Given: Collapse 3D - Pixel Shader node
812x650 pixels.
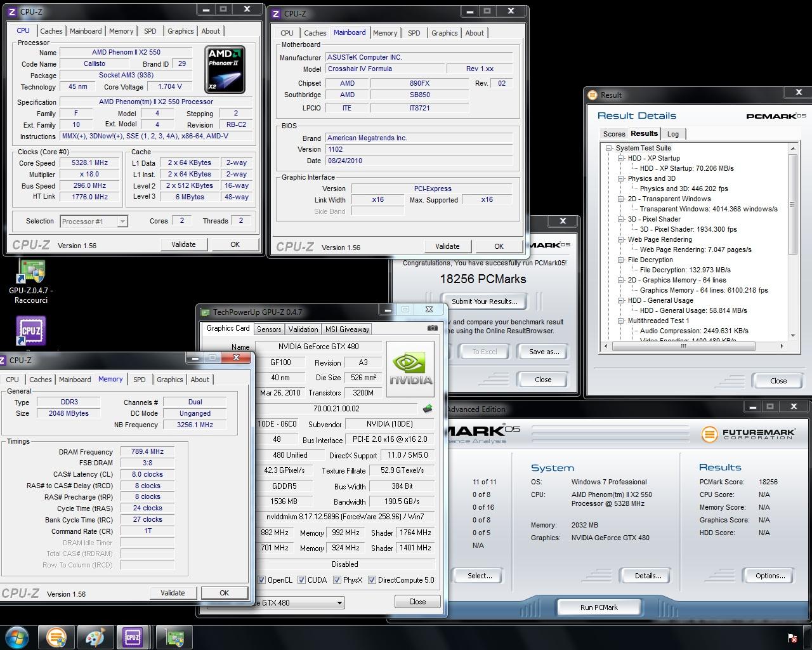Looking at the screenshot, I should coord(622,219).
